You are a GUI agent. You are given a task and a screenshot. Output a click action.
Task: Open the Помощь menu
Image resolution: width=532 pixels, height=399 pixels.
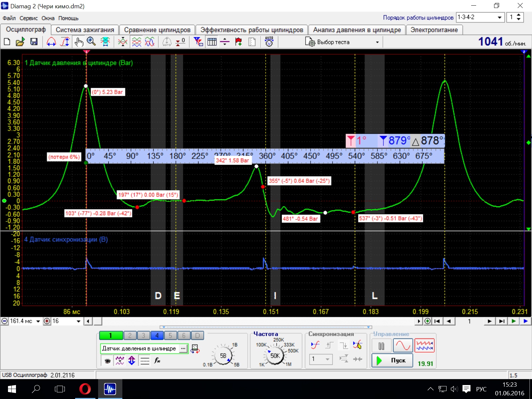[68, 18]
